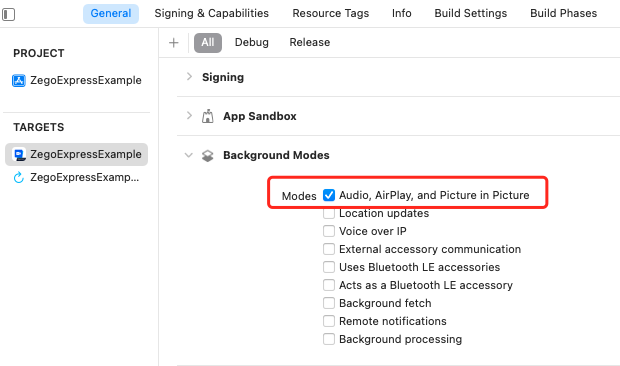Image resolution: width=620 pixels, height=366 pixels.
Task: Enable the Location updates checkbox
Action: pyautogui.click(x=329, y=213)
